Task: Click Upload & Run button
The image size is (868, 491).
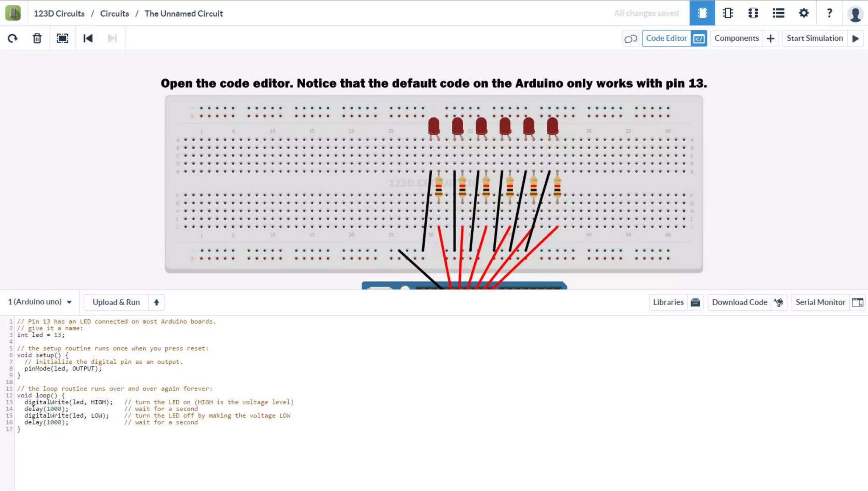Action: click(116, 302)
